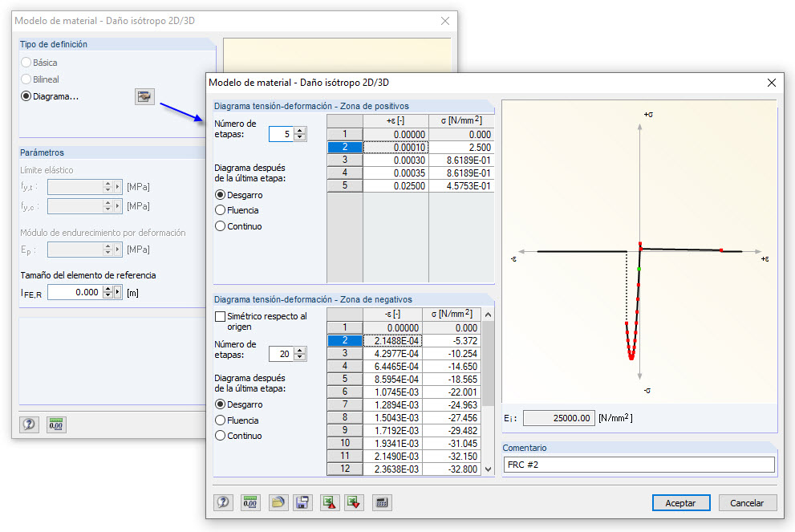Save diagram using the floppy disk icon

(302, 502)
